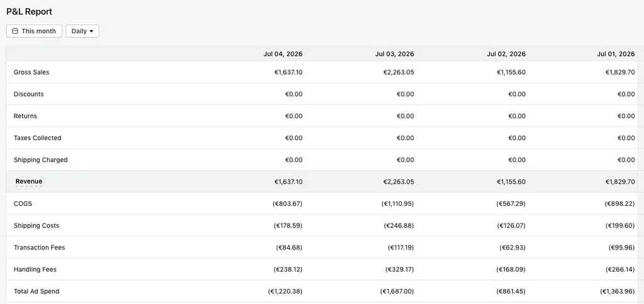Click Transaction Fees value (€84.68)

tap(289, 247)
